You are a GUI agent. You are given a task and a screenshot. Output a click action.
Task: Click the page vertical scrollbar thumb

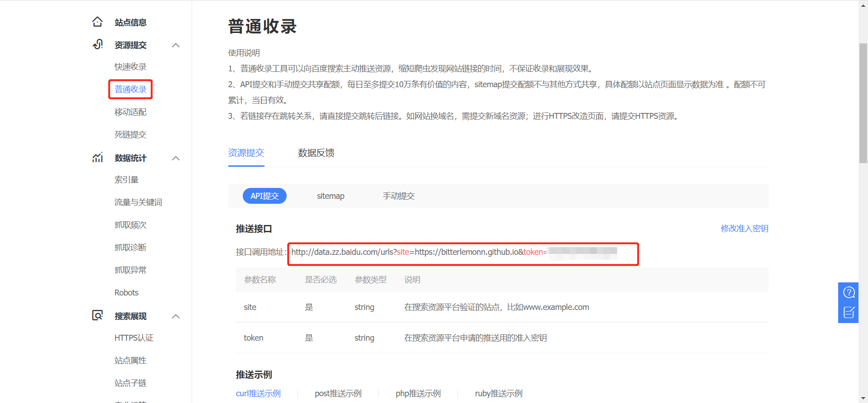(x=863, y=103)
